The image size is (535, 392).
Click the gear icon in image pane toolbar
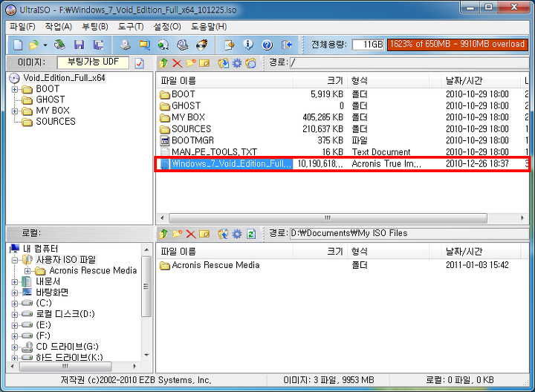pyautogui.click(x=237, y=63)
